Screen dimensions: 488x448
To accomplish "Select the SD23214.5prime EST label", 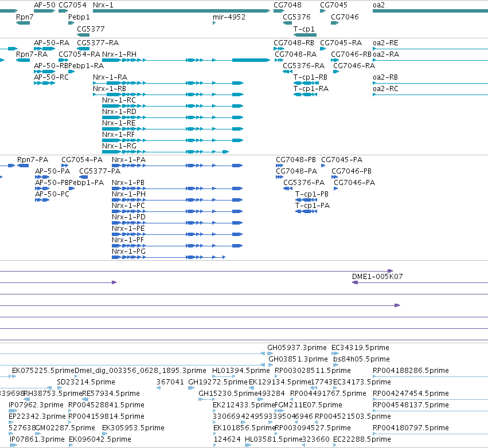I will pyautogui.click(x=86, y=382).
